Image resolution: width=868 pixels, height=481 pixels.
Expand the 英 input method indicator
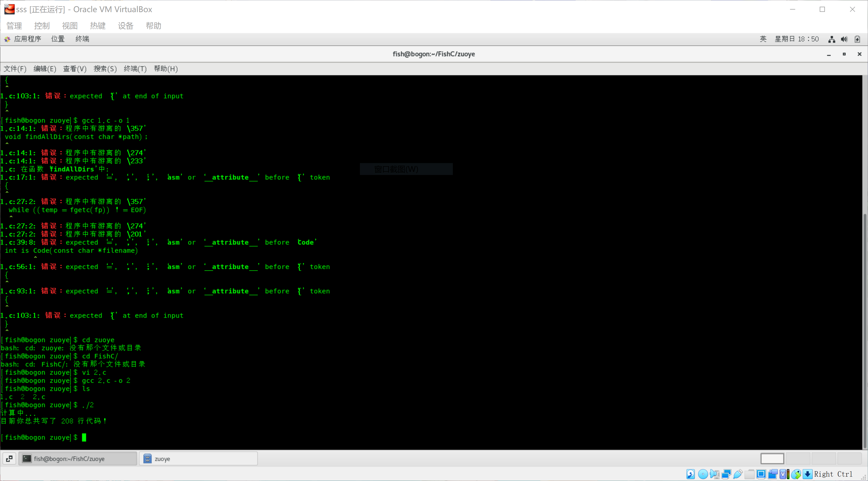pyautogui.click(x=763, y=39)
